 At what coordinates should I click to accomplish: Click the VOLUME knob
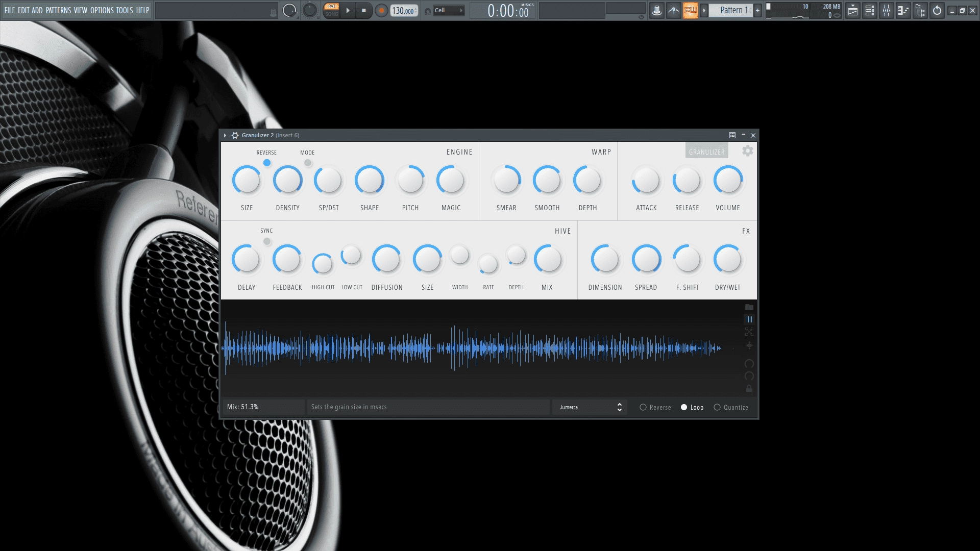pyautogui.click(x=728, y=180)
